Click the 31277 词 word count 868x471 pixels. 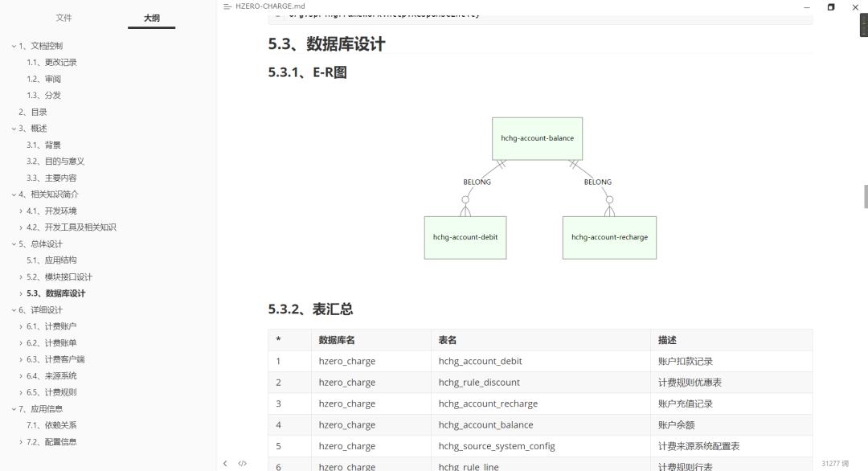(x=835, y=464)
